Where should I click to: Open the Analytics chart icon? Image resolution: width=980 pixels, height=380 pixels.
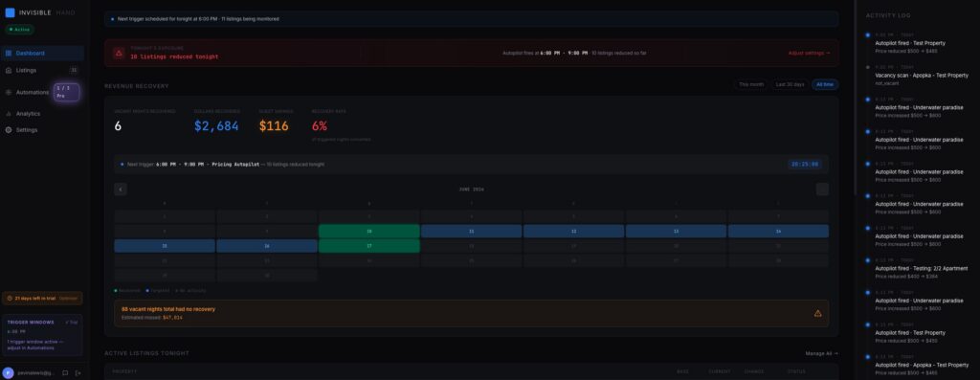pos(9,114)
